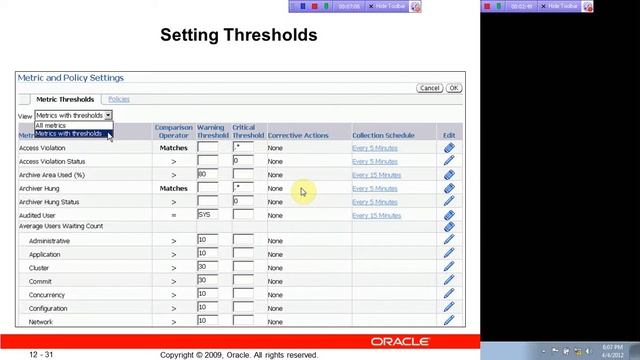Image resolution: width=640 pixels, height=360 pixels.
Task: Open Action Center flag in system tray
Action: [555, 351]
